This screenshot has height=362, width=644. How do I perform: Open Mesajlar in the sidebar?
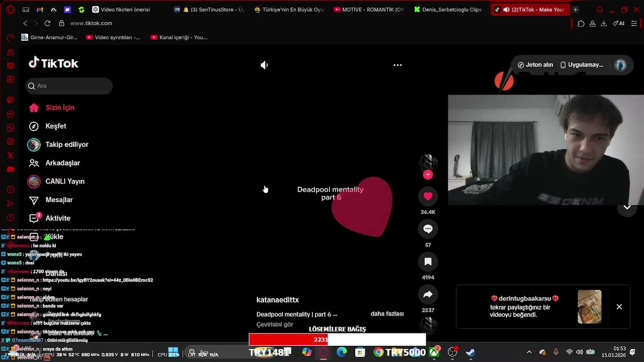point(59,200)
